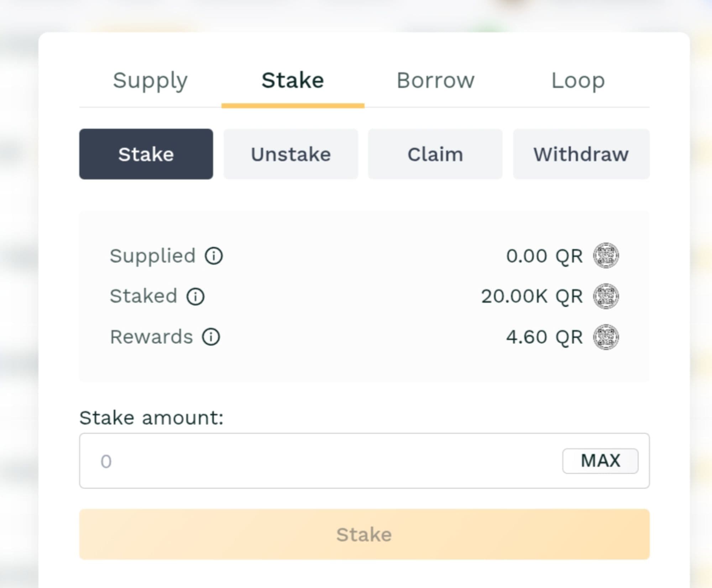This screenshot has height=588, width=712.
Task: Click the QR token icon in Rewards row
Action: [x=606, y=337]
